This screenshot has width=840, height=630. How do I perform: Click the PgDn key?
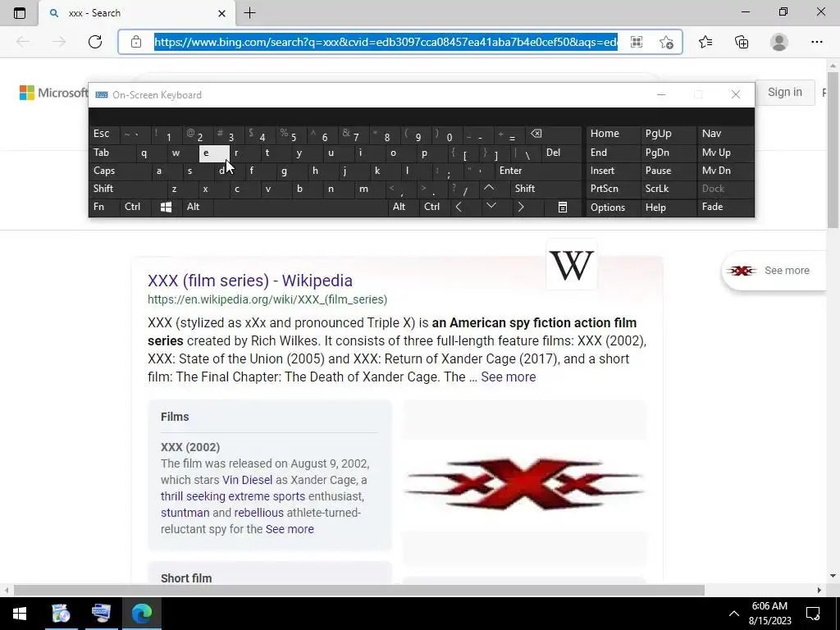668,153
